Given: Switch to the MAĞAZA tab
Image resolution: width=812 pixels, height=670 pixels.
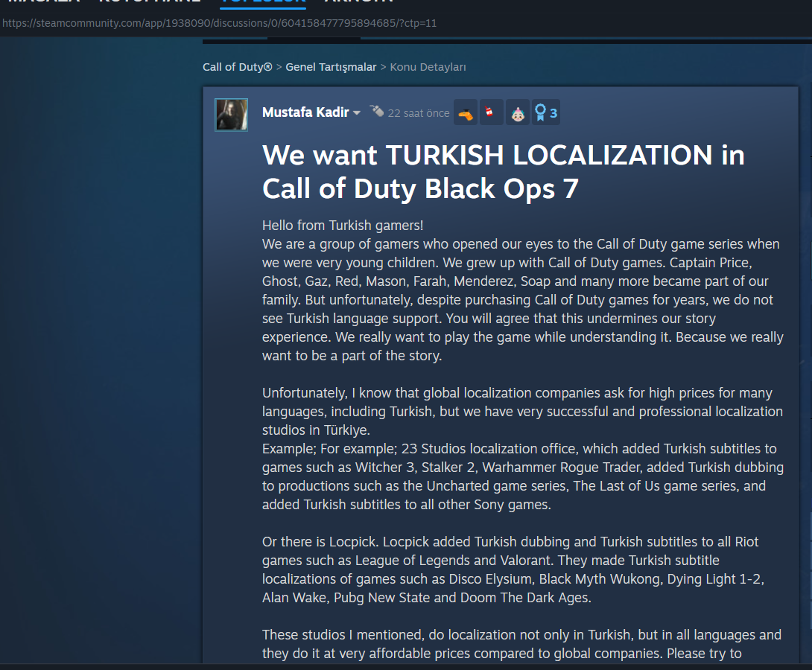Looking at the screenshot, I should pyautogui.click(x=43, y=2).
